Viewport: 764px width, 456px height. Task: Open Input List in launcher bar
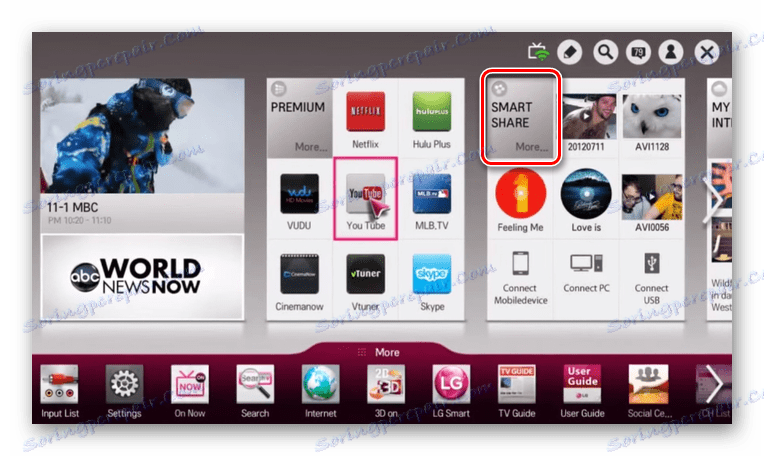59,391
